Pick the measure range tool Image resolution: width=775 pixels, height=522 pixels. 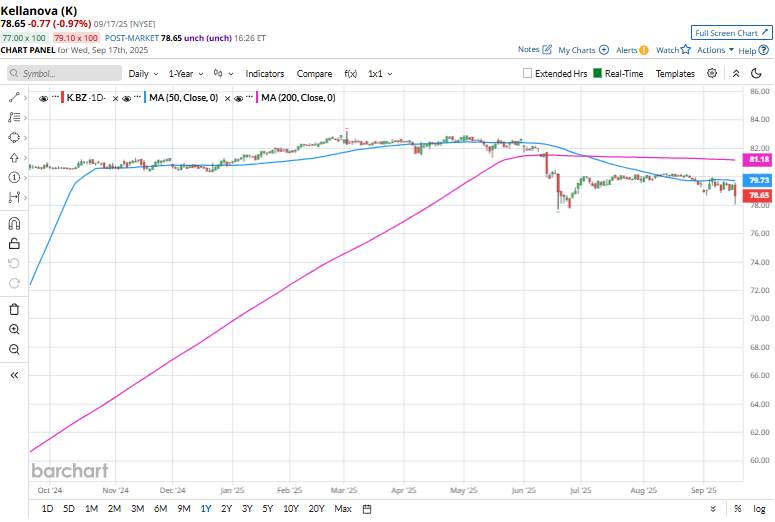click(x=14, y=197)
